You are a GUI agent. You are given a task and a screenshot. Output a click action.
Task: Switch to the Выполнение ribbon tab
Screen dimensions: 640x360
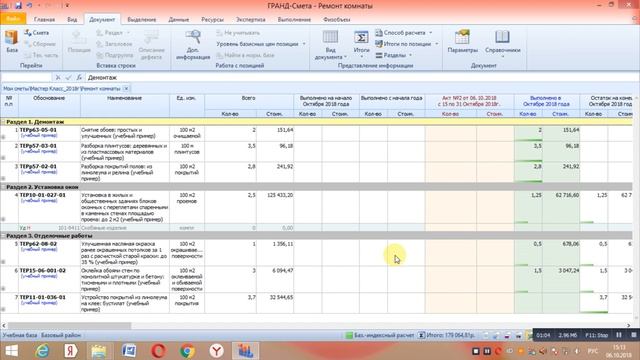point(294,19)
